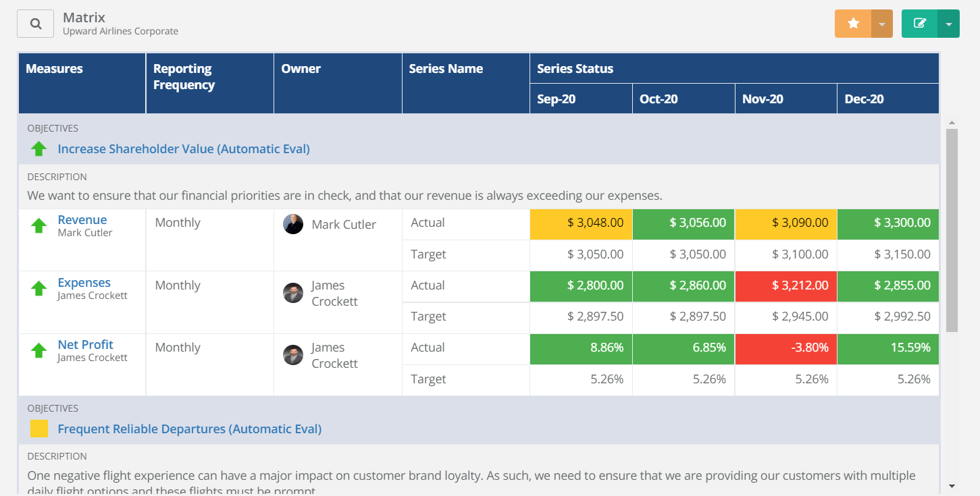This screenshot has height=496, width=980.
Task: Click James Crockett's avatar in the Expenses row
Action: click(292, 293)
